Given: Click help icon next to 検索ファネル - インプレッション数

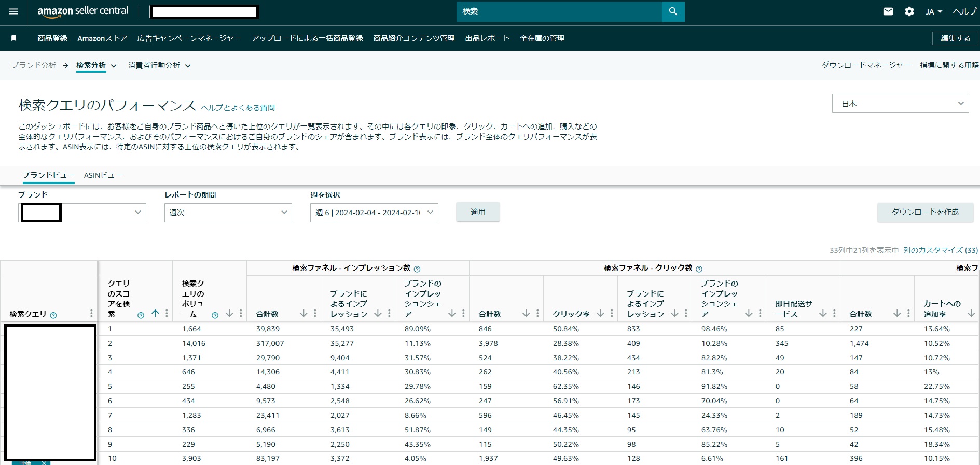Looking at the screenshot, I should tap(417, 269).
